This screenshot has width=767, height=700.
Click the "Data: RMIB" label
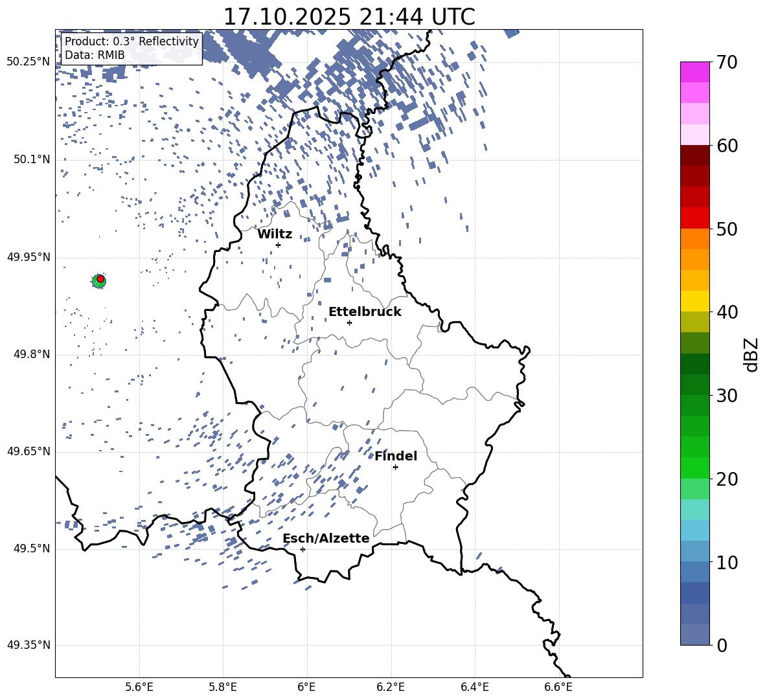95,55
